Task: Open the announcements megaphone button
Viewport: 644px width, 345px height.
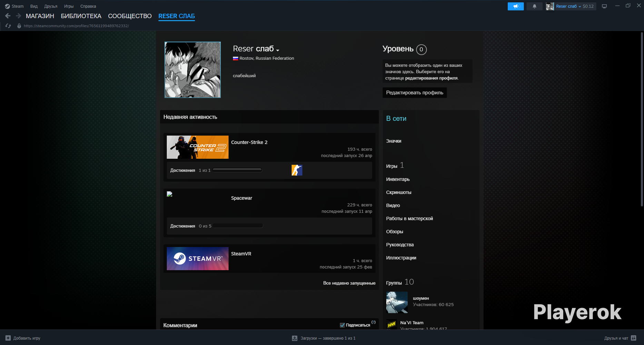Action: [x=516, y=6]
